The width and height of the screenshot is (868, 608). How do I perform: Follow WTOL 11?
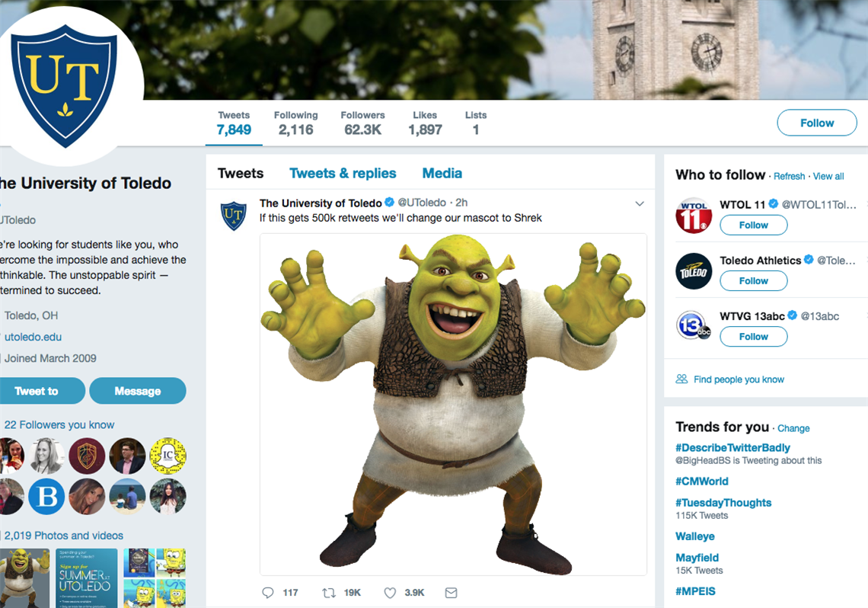[754, 225]
